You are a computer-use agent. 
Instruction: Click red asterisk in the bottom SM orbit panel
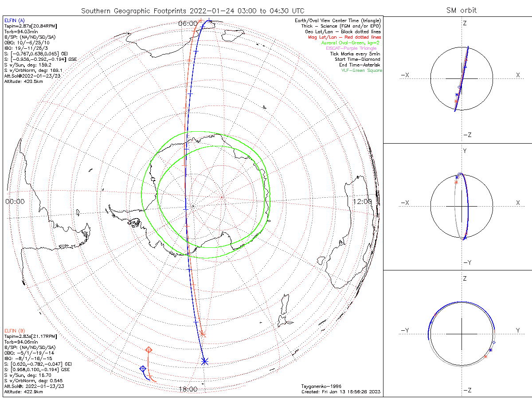(486, 356)
